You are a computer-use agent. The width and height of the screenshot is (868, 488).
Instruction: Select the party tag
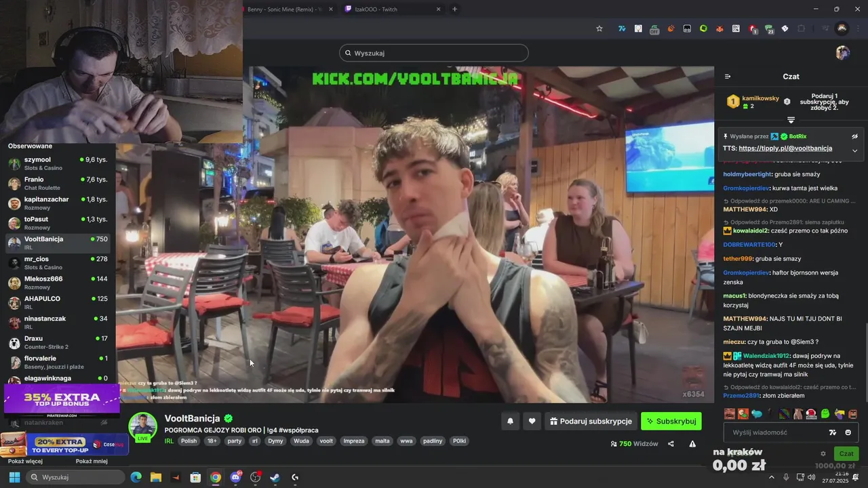coord(235,441)
